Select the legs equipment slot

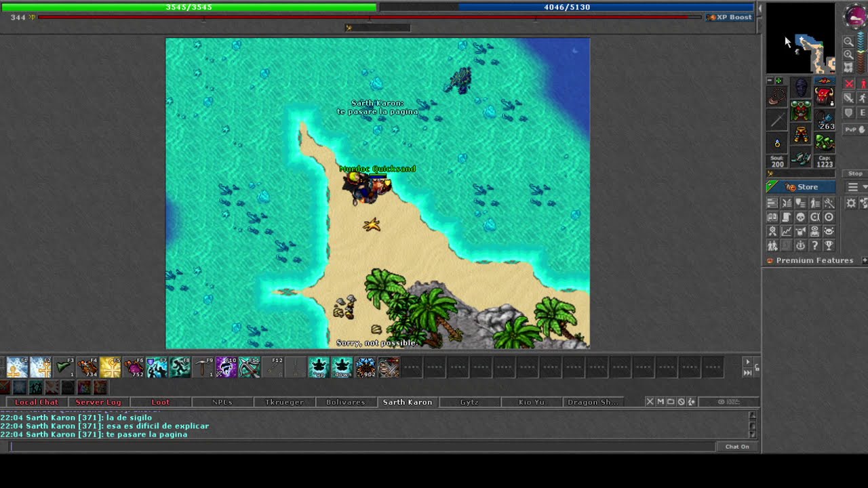801,134
